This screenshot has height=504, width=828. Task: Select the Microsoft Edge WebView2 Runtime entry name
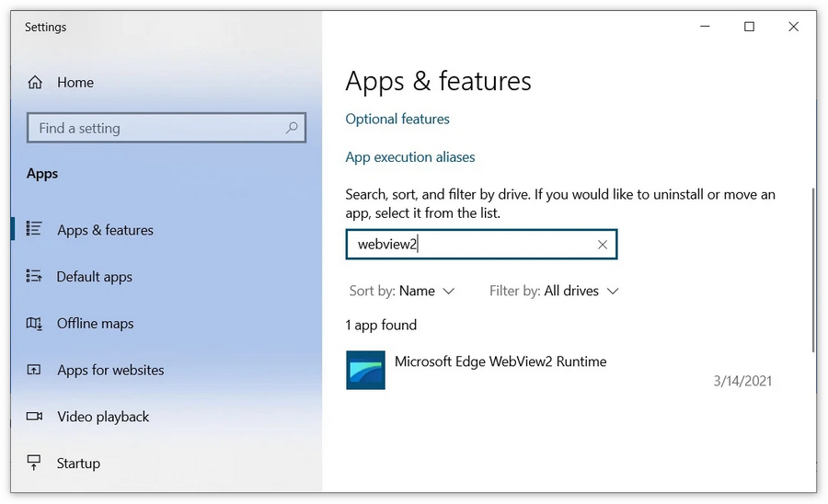coord(500,361)
